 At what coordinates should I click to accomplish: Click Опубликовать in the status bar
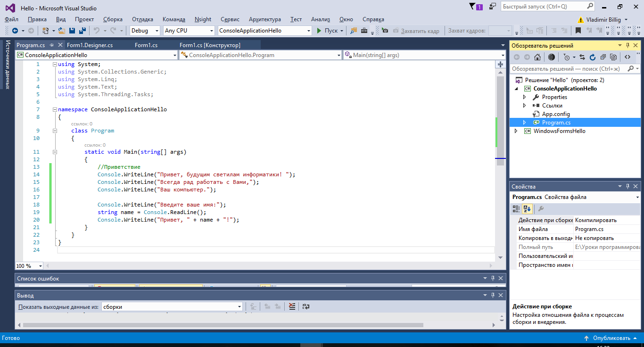tap(611, 338)
